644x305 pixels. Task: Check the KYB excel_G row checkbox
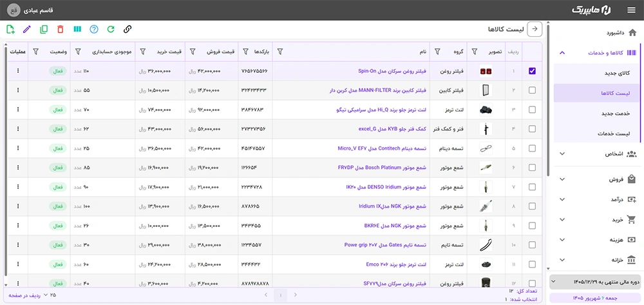click(x=533, y=129)
